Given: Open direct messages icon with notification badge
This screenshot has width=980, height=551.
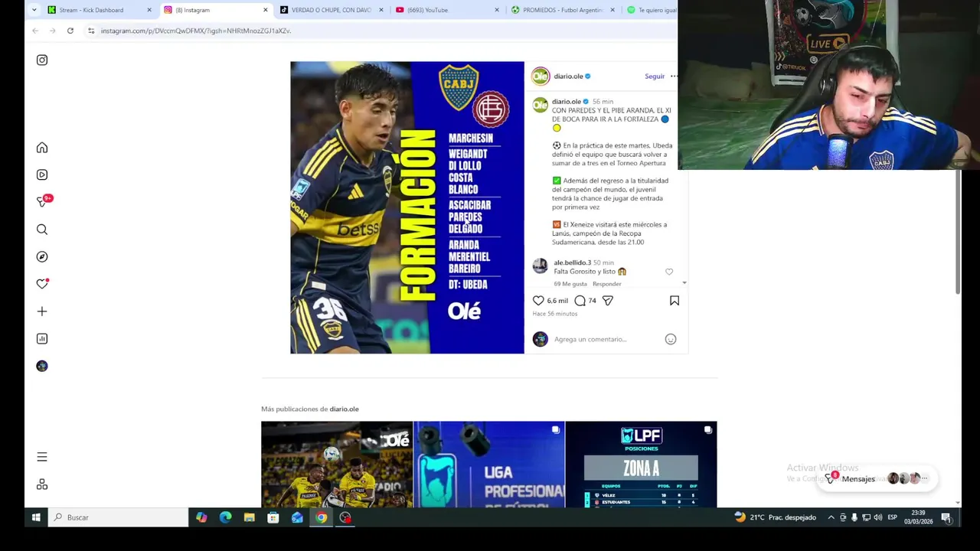Looking at the screenshot, I should (x=43, y=201).
